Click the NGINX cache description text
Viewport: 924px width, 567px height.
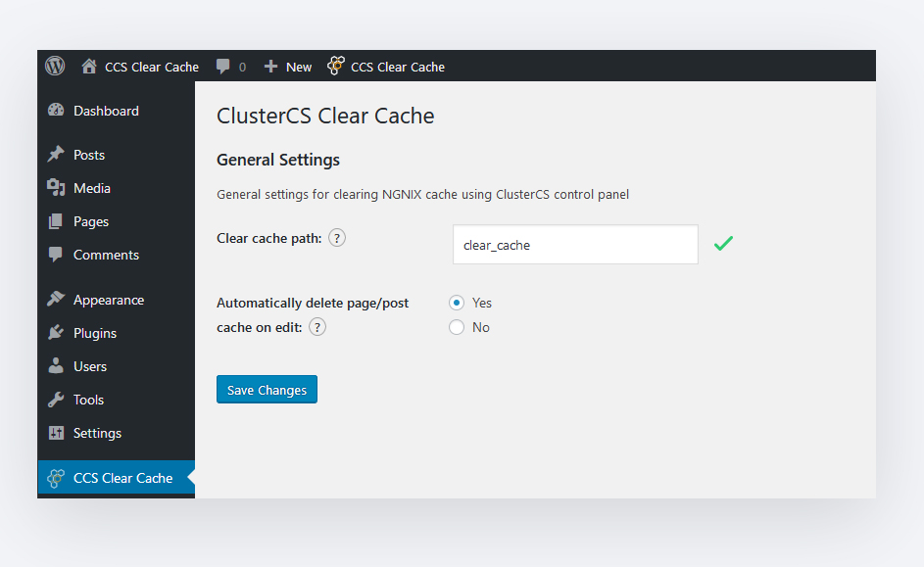(422, 194)
